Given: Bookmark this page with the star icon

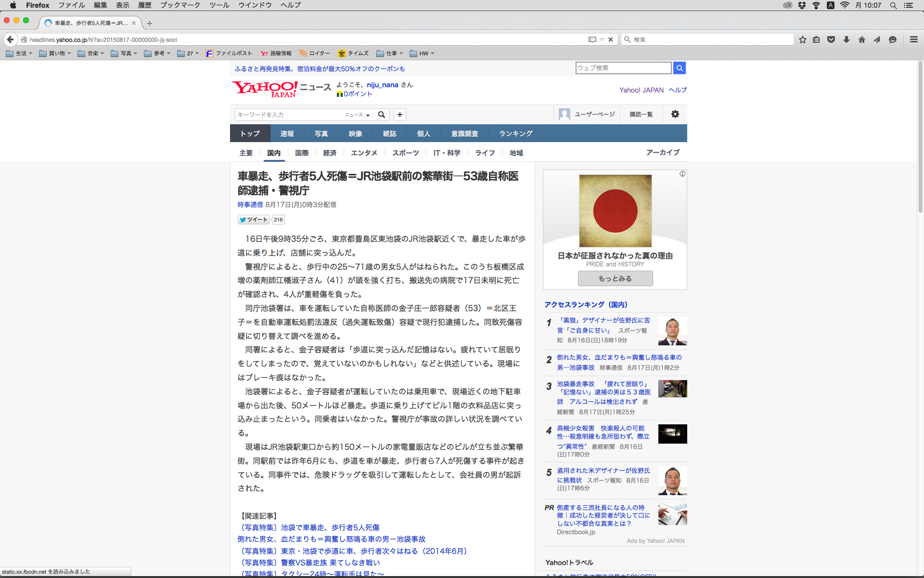Looking at the screenshot, I should (x=802, y=39).
